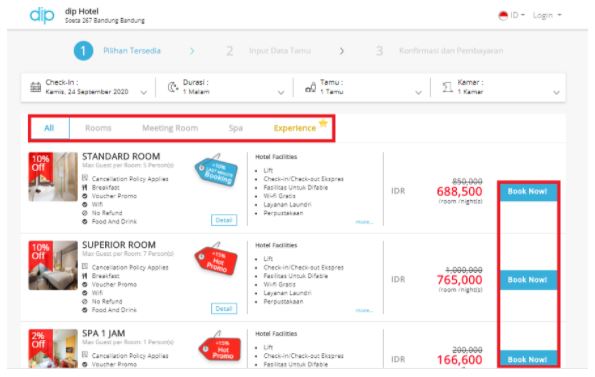Click the guest icon beside Tamu
The width and height of the screenshot is (595, 377).
pos(310,87)
